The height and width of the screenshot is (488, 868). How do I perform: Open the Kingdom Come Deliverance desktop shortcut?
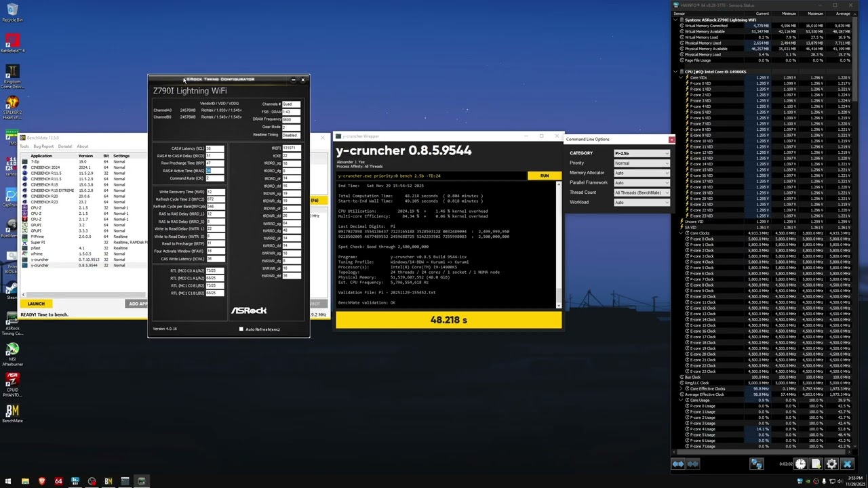coord(12,75)
